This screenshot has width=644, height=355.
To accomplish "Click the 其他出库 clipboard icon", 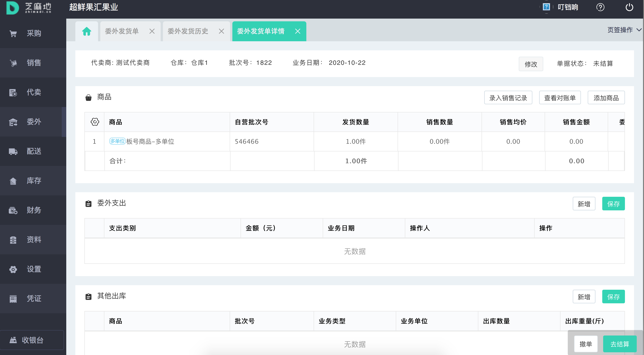I will 88,297.
